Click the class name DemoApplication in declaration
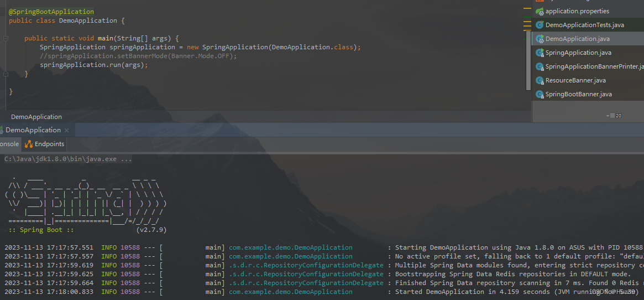The width and height of the screenshot is (644, 300). pos(88,20)
